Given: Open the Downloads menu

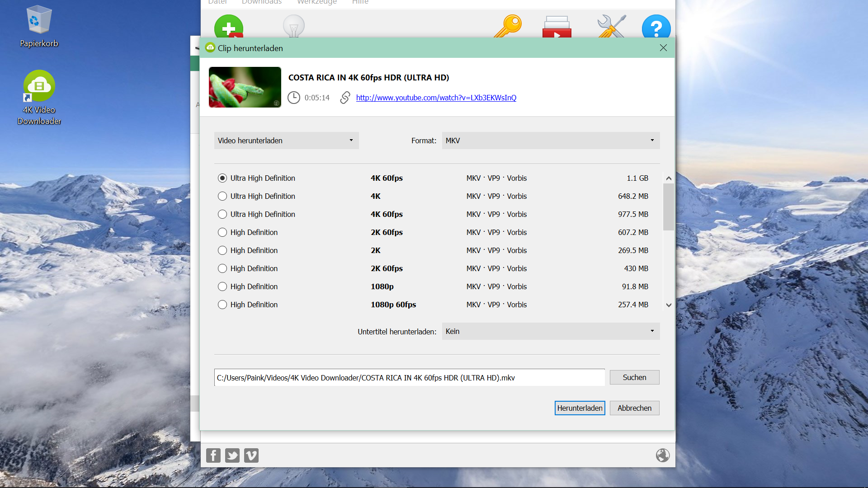Looking at the screenshot, I should (262, 2).
